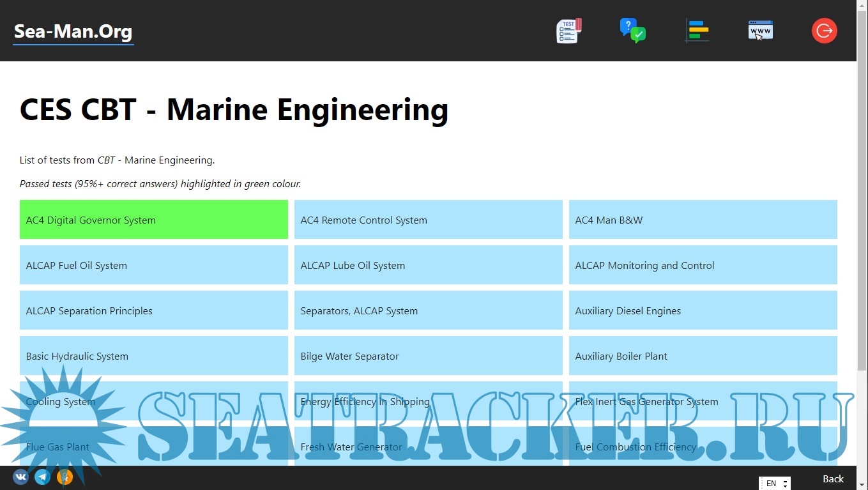Image resolution: width=868 pixels, height=490 pixels.
Task: Open the AC4 Man B&W test
Action: (x=703, y=220)
